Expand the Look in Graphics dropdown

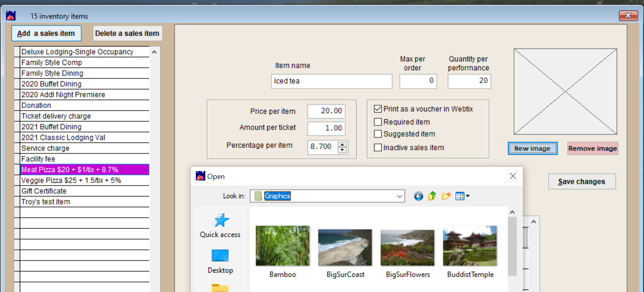click(399, 196)
